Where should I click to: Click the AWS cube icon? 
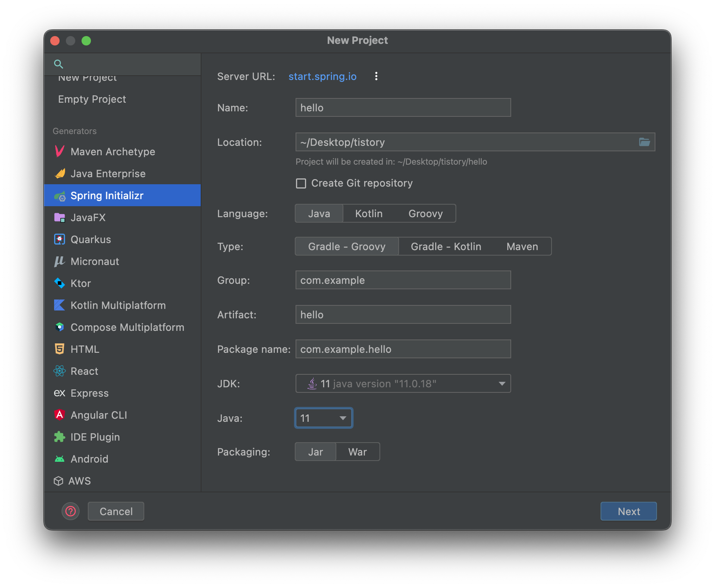58,481
